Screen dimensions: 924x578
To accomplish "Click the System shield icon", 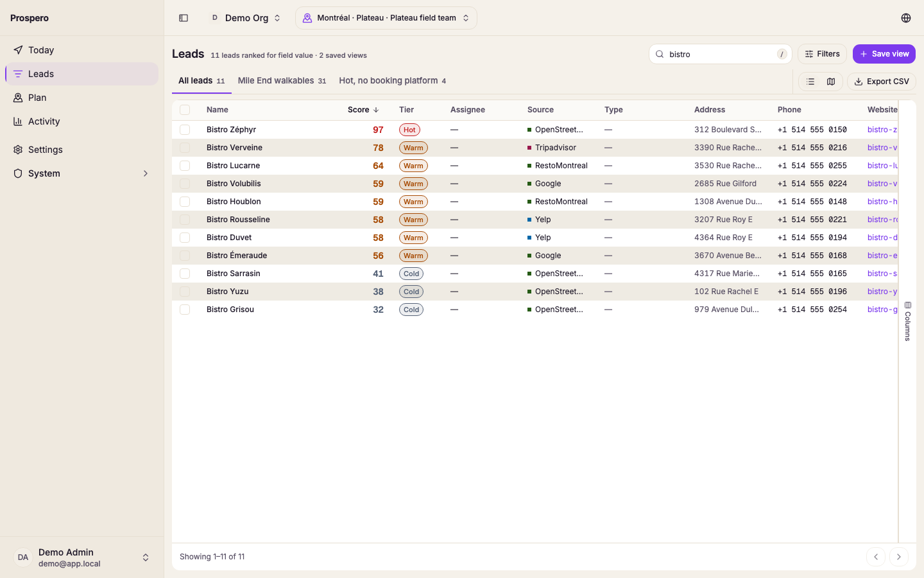I will tap(18, 173).
